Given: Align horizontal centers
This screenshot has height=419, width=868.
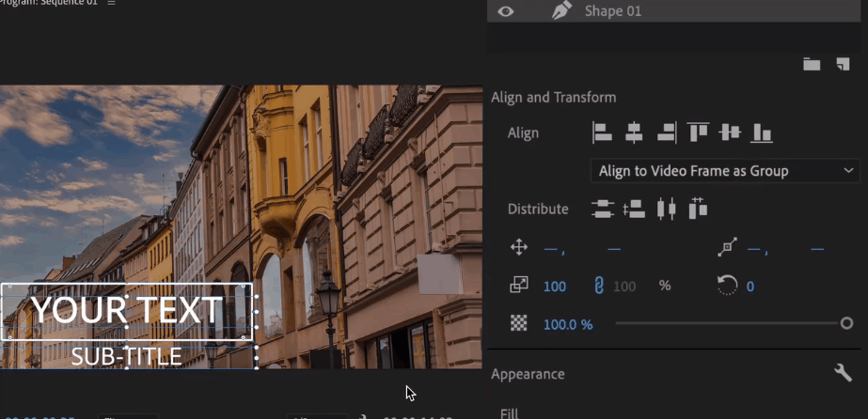Looking at the screenshot, I should coord(634,132).
